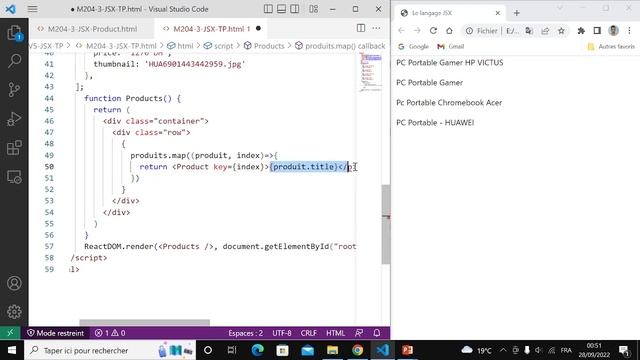Bookmark this page with the star icon

coord(561,31)
